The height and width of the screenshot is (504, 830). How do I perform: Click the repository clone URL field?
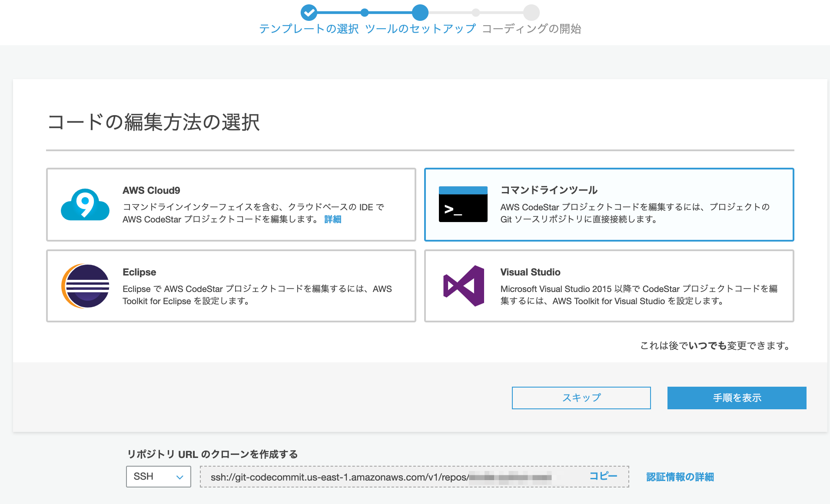coord(415,477)
